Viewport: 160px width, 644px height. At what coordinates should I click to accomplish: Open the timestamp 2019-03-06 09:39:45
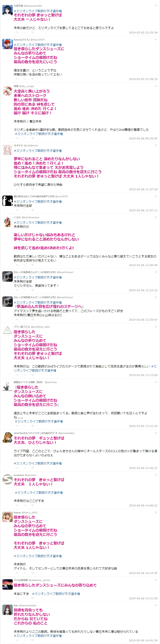click(143, 138)
